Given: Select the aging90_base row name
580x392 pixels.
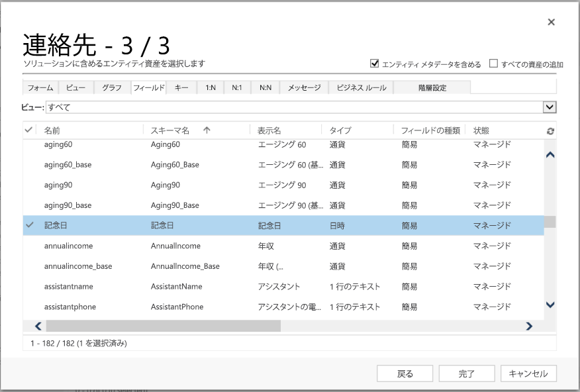Looking at the screenshot, I should [68, 205].
